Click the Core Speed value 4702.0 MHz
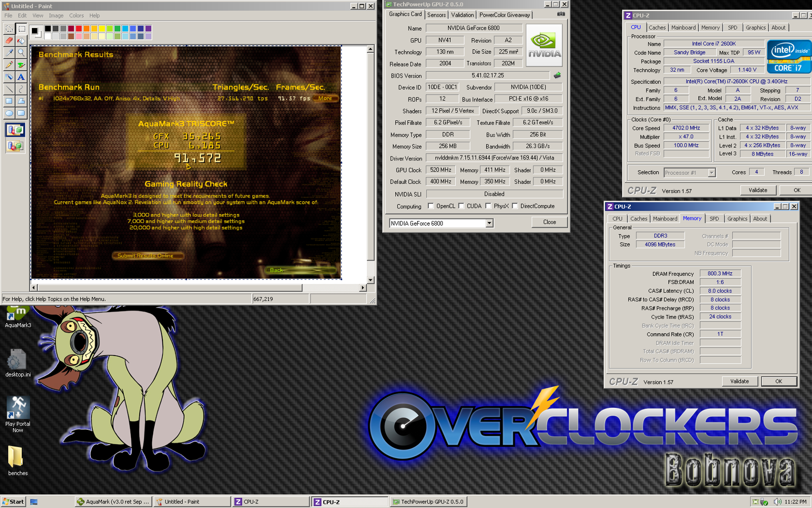812x508 pixels. coord(686,128)
